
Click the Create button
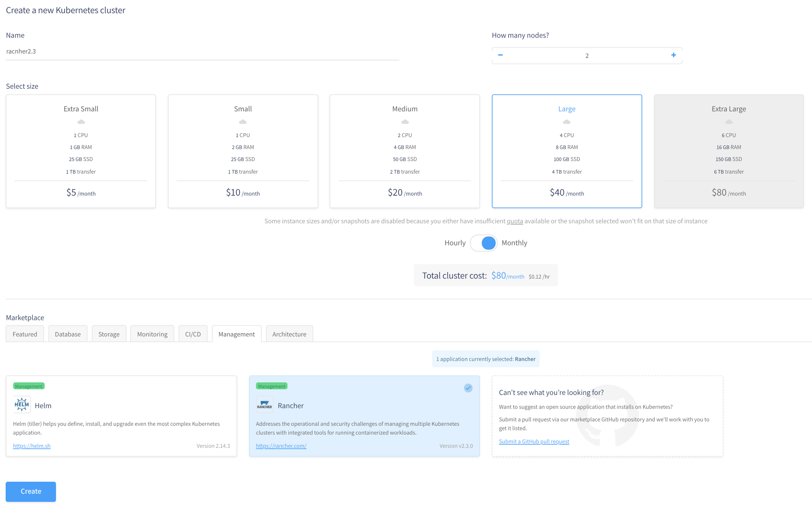pyautogui.click(x=30, y=491)
